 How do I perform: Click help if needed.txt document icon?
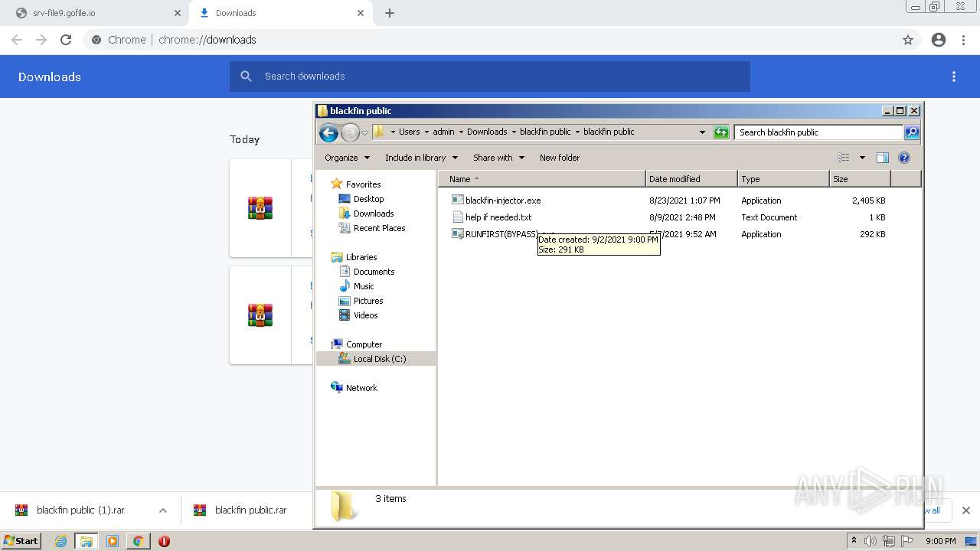[x=458, y=217]
